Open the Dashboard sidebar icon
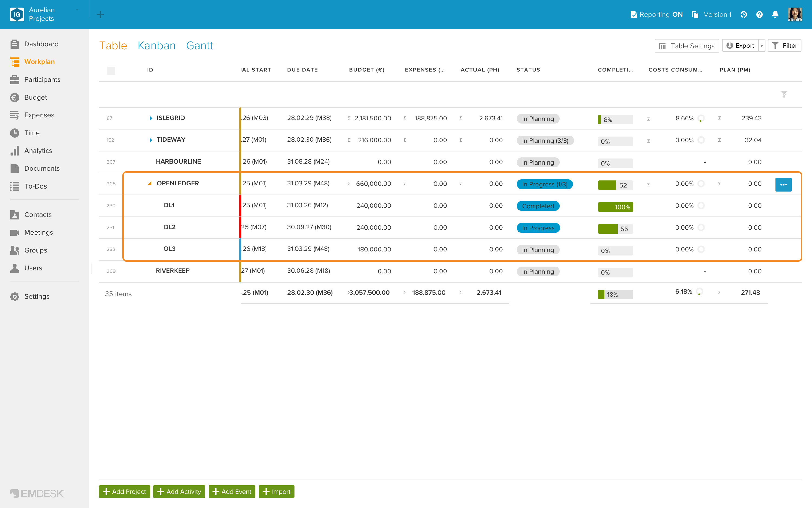Viewport: 812px width, 508px height. click(14, 44)
